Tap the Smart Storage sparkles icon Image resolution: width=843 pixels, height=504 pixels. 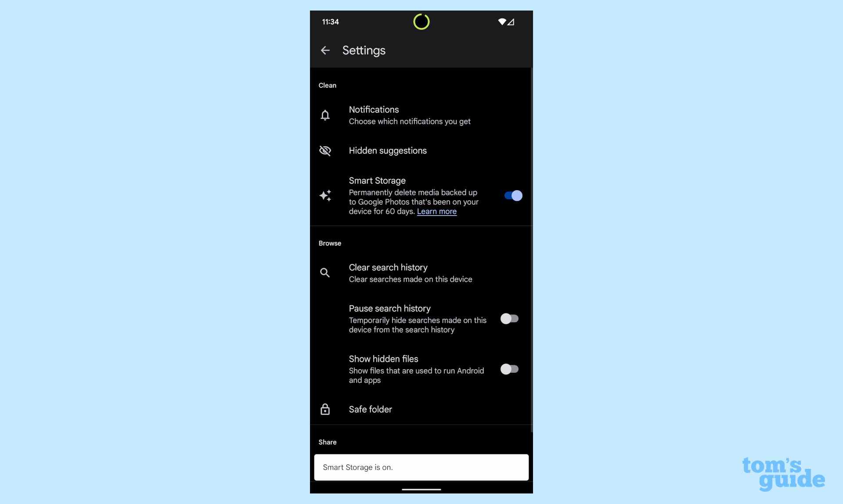(325, 196)
